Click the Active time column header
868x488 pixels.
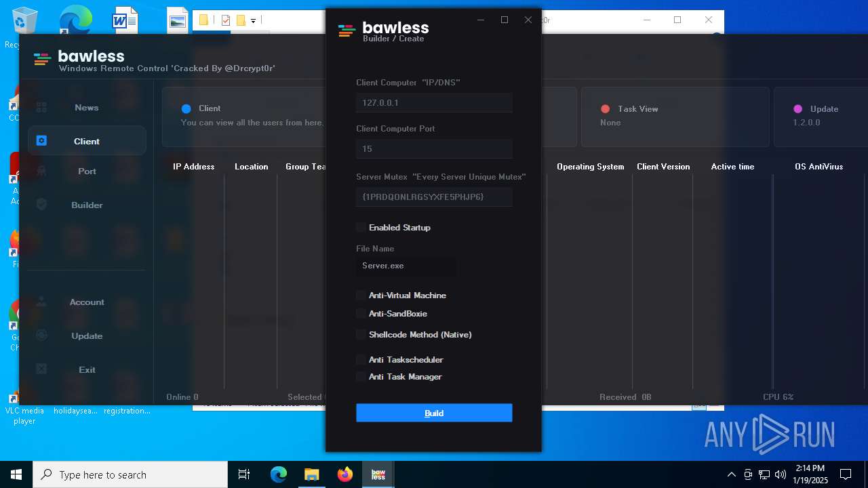732,166
